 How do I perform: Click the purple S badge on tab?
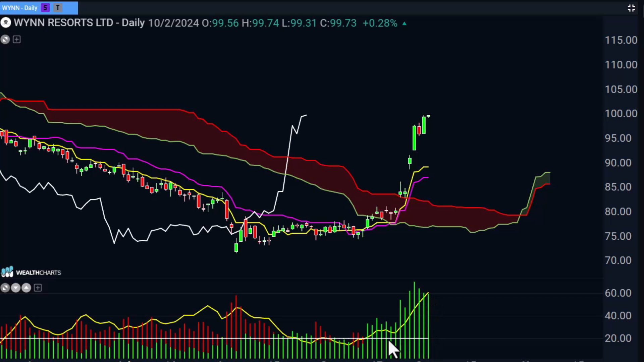pos(45,8)
